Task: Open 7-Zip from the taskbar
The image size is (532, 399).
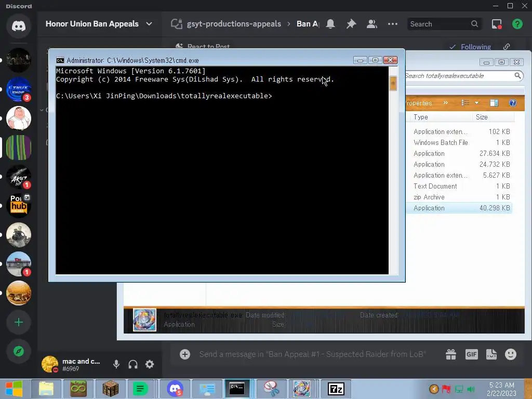Action: (336, 389)
